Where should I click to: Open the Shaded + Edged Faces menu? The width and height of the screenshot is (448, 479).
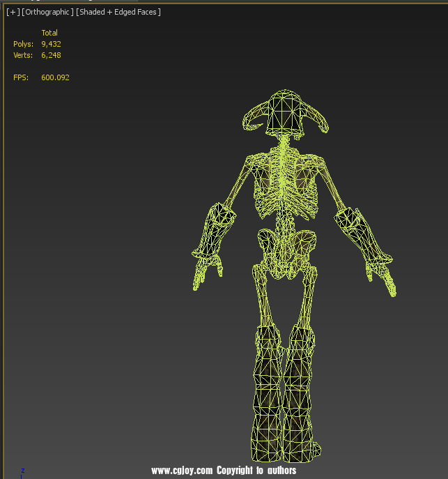[118, 13]
